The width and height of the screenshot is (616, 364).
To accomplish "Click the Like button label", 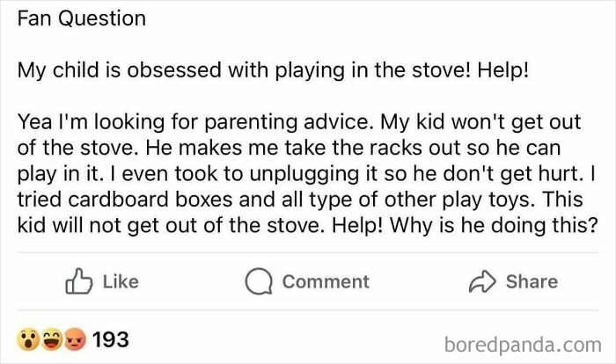I will (x=121, y=281).
